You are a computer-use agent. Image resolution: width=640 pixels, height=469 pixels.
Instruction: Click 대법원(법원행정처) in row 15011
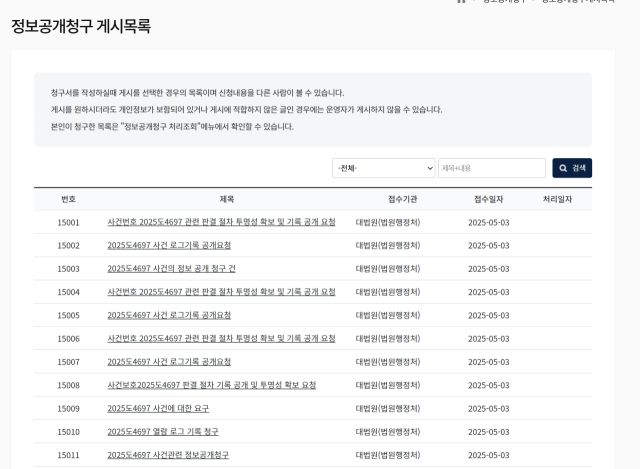tap(388, 455)
